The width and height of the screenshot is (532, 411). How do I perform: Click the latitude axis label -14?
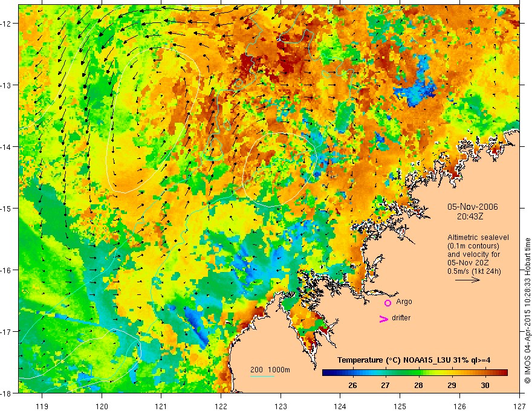pos(6,147)
